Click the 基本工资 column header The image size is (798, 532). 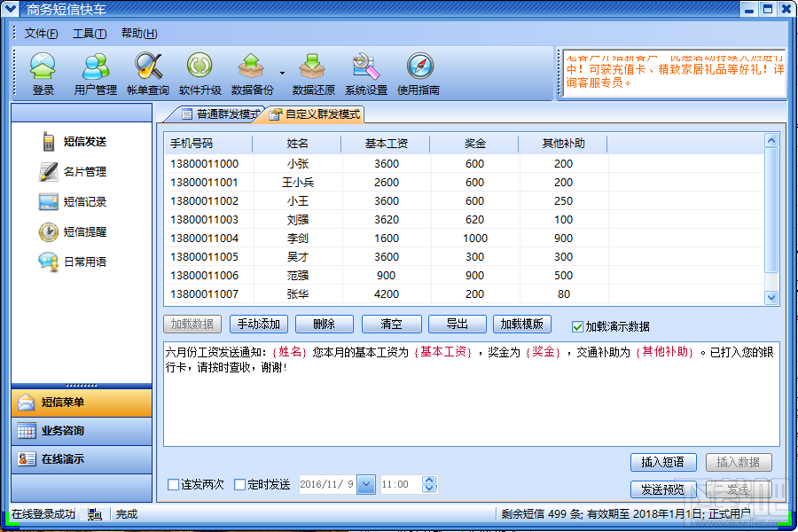pos(386,144)
